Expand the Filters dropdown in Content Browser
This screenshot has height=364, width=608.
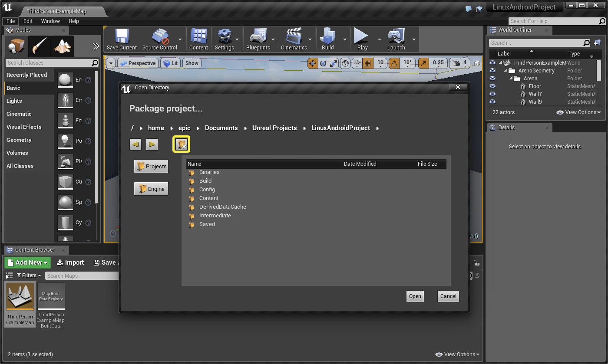click(29, 275)
